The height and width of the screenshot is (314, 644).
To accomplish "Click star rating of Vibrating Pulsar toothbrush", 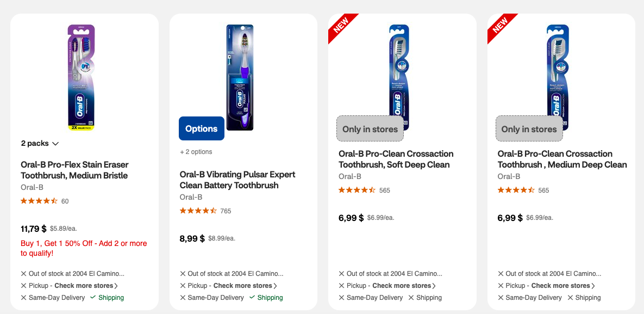I will pos(198,211).
